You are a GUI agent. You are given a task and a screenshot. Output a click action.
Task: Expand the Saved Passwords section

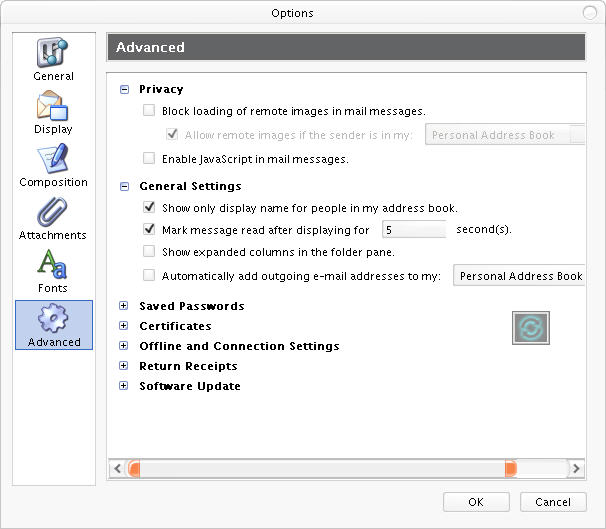[x=124, y=306]
